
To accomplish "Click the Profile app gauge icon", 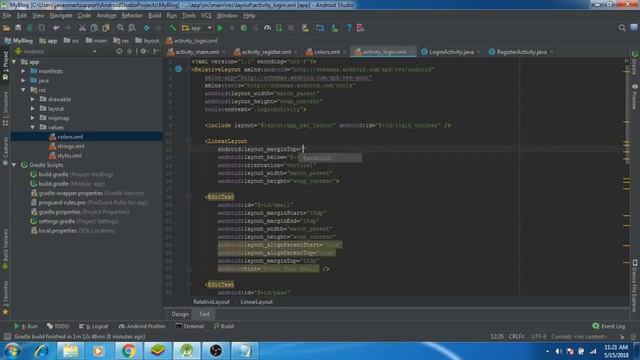I will [x=267, y=28].
